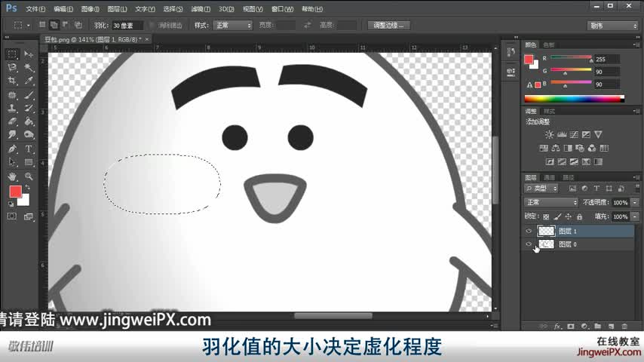Viewport: 644px width, 362px height.
Task: Click the red foreground color swatch
Action: [15, 192]
